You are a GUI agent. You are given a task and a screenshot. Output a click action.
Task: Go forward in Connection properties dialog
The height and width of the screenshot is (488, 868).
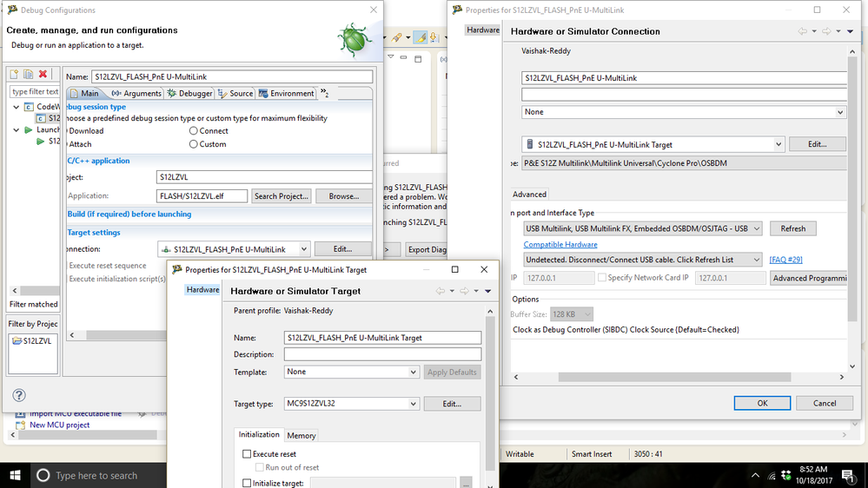pyautogui.click(x=826, y=31)
